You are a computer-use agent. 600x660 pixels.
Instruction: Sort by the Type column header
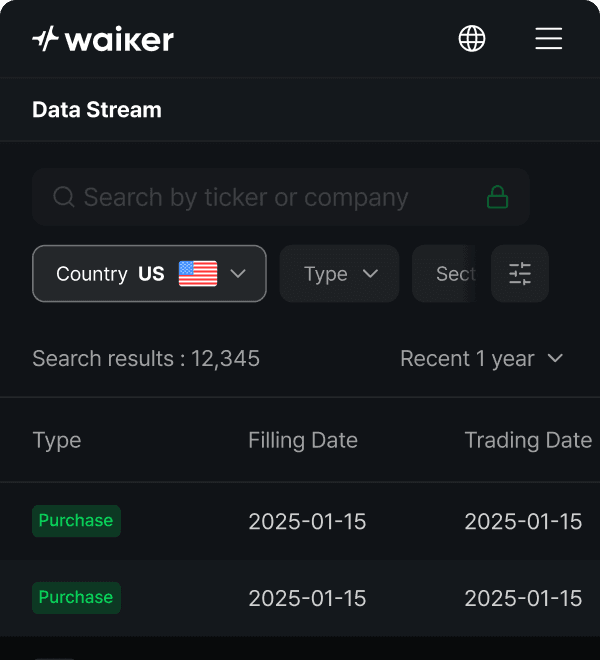(x=57, y=440)
